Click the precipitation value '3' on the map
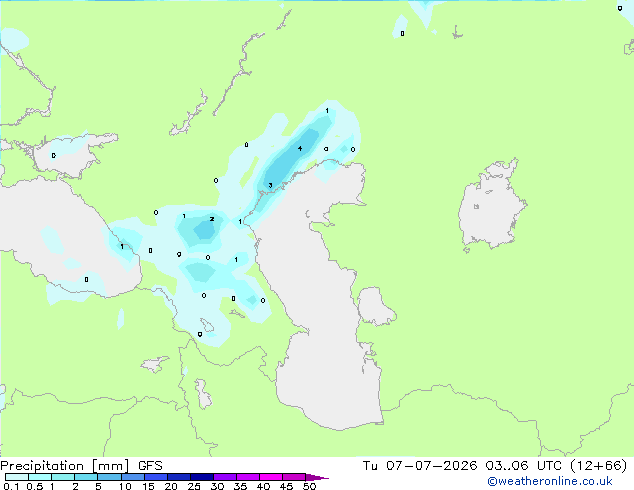This screenshot has height=490, width=634. (x=270, y=186)
